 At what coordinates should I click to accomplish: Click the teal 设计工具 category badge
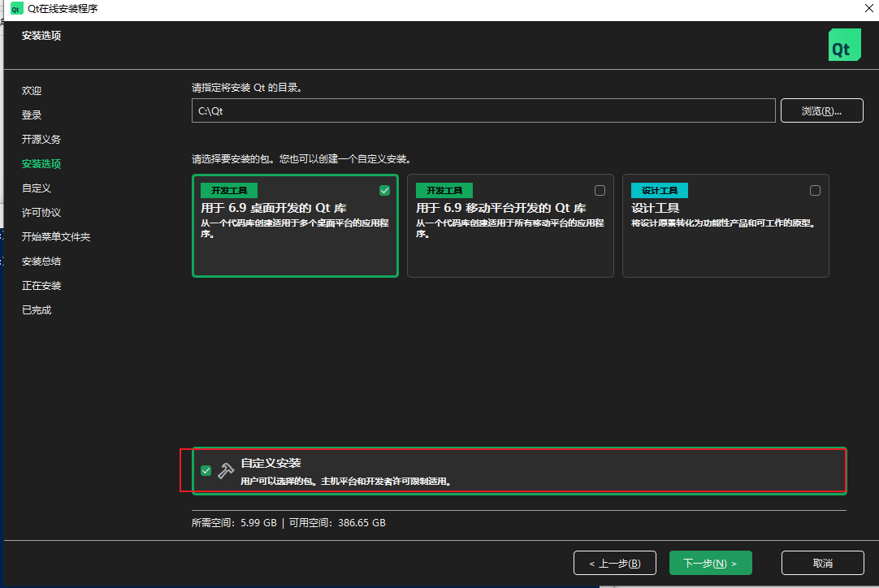pos(660,191)
